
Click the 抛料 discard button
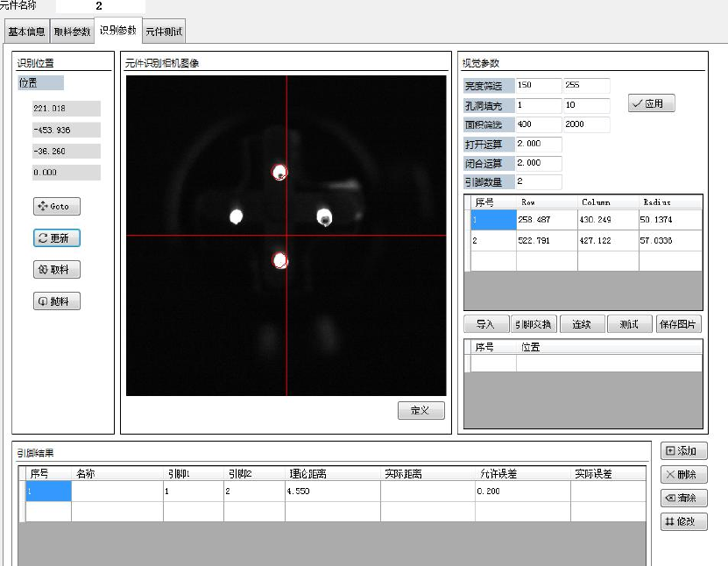[x=56, y=301]
